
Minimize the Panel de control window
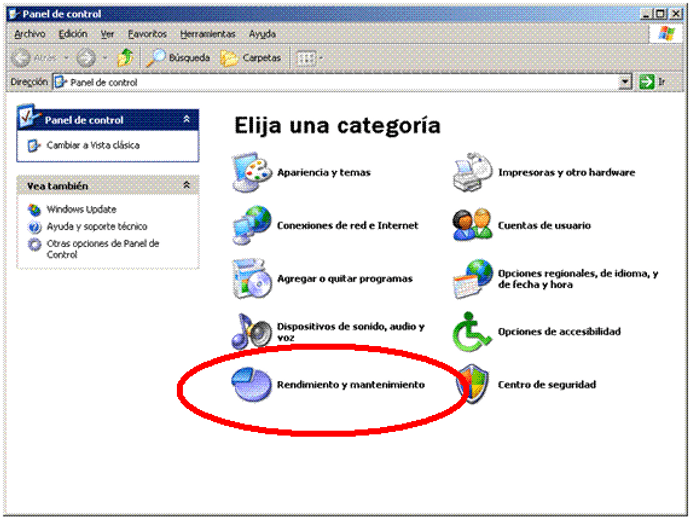[646, 14]
